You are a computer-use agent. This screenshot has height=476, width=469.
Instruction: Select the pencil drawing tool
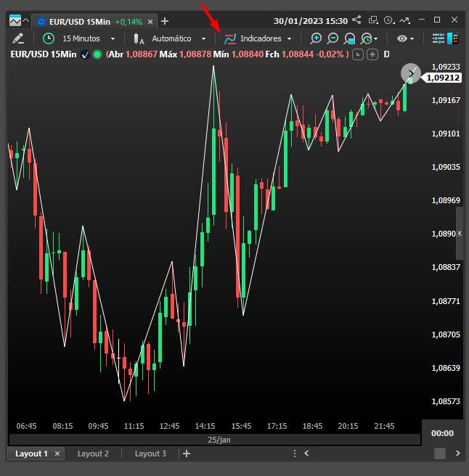point(18,38)
